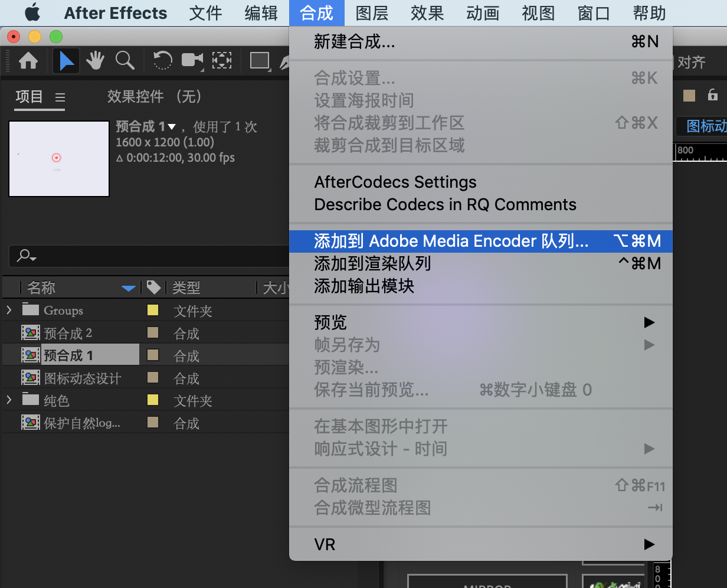Focus the project panel search field
Image resolution: width=727 pixels, height=588 pixels.
[150, 256]
